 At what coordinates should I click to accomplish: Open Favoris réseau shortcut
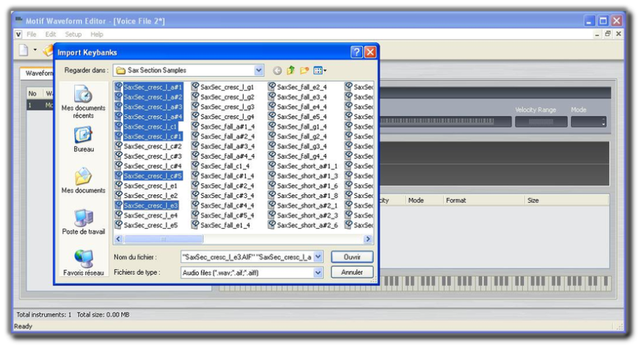[x=84, y=263]
